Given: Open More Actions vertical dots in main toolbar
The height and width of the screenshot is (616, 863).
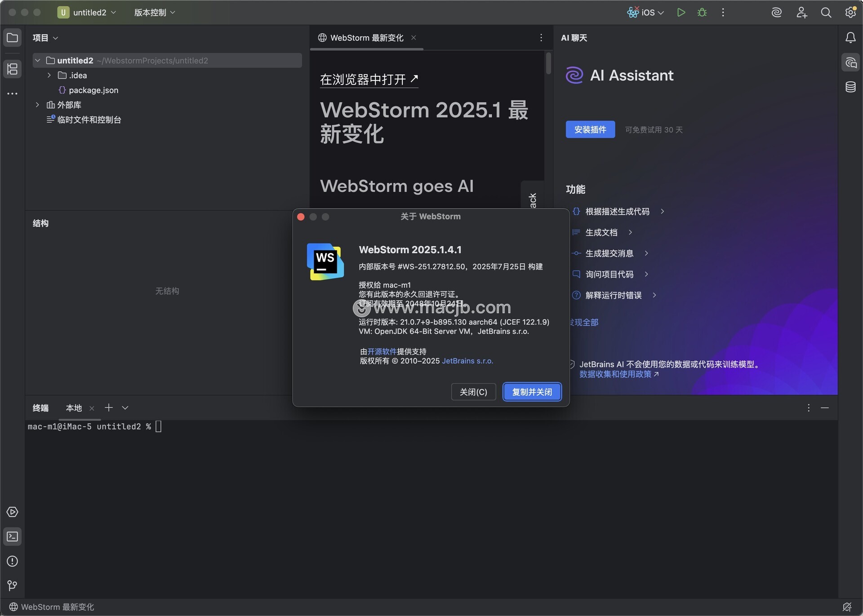Looking at the screenshot, I should tap(723, 13).
